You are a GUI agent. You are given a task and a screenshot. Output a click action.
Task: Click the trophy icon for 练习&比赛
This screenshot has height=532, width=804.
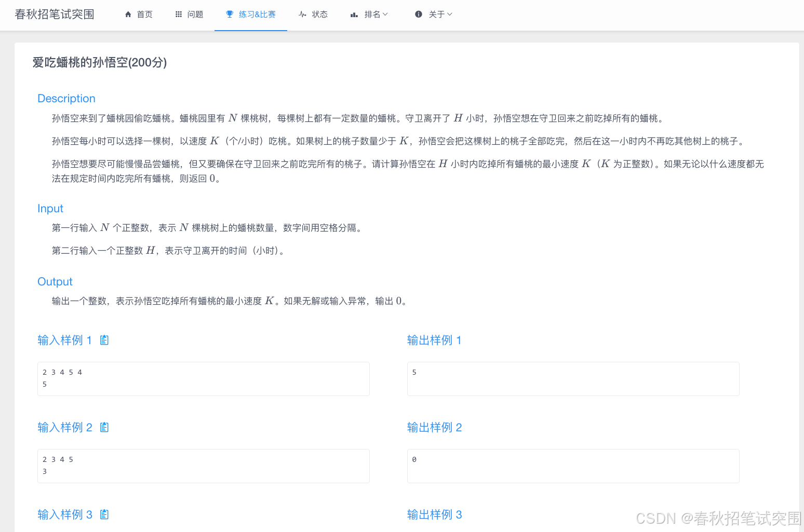click(229, 14)
